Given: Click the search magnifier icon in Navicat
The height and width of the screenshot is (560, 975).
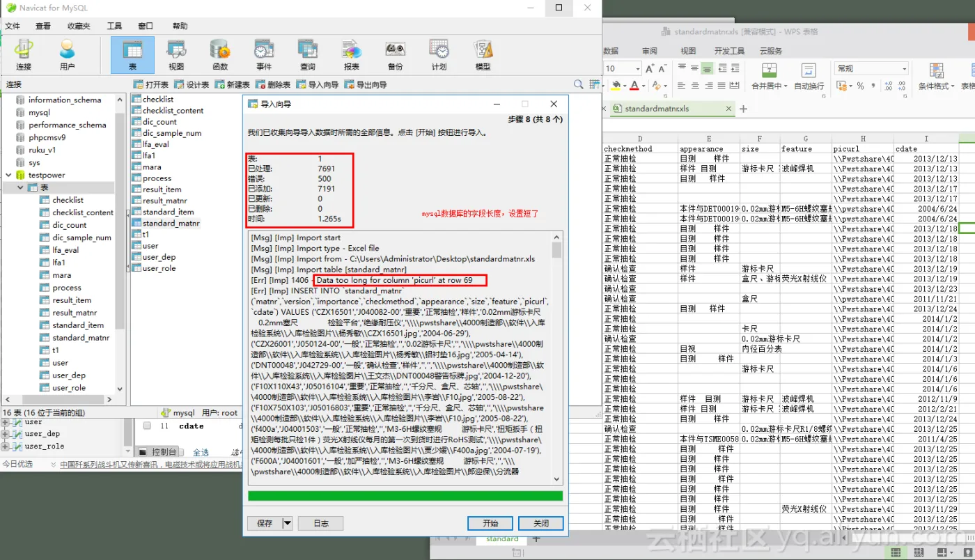Looking at the screenshot, I should pyautogui.click(x=578, y=84).
